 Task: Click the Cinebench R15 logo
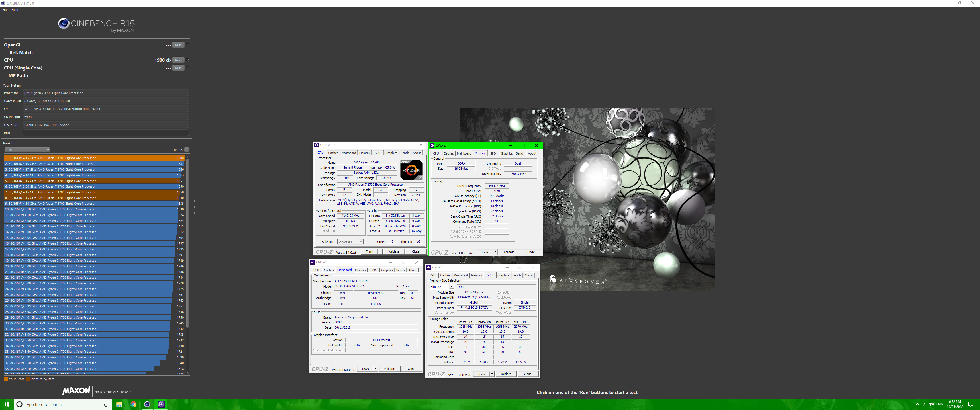(x=96, y=25)
